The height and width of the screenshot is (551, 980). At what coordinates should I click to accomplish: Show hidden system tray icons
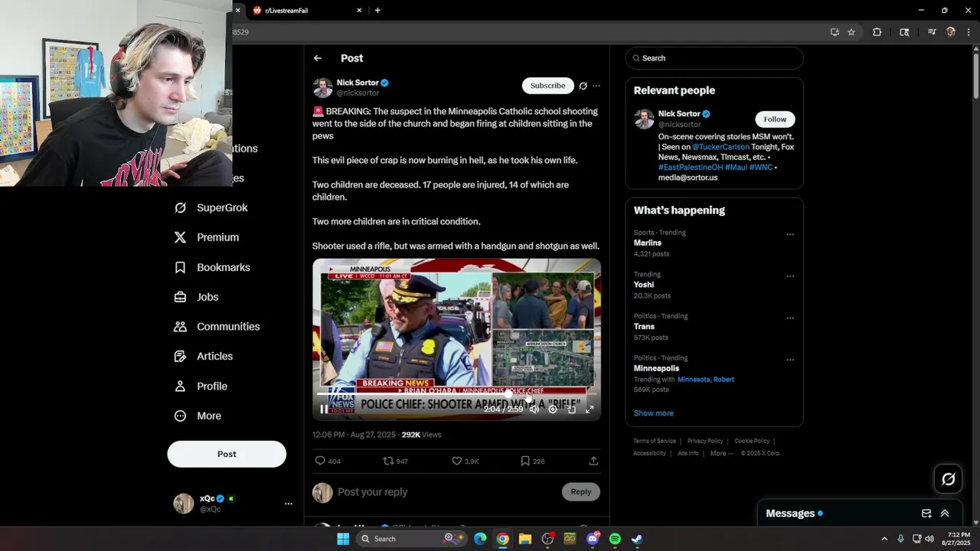[x=884, y=539]
